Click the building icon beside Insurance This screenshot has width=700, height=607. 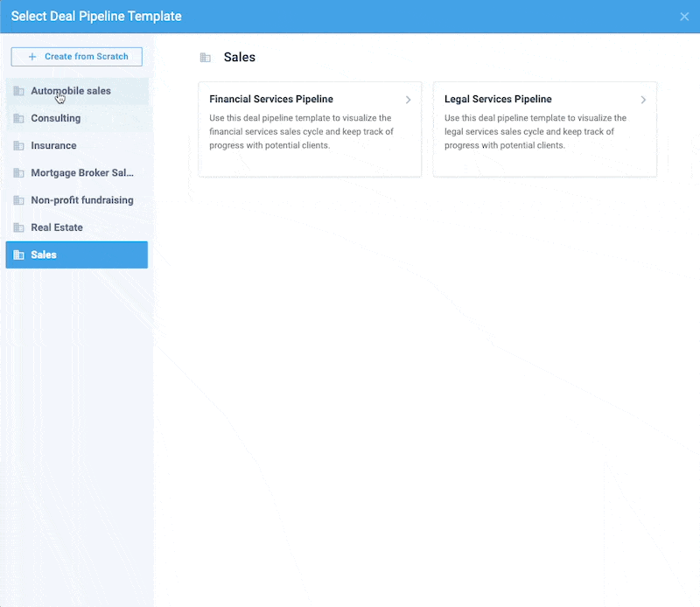(x=19, y=146)
